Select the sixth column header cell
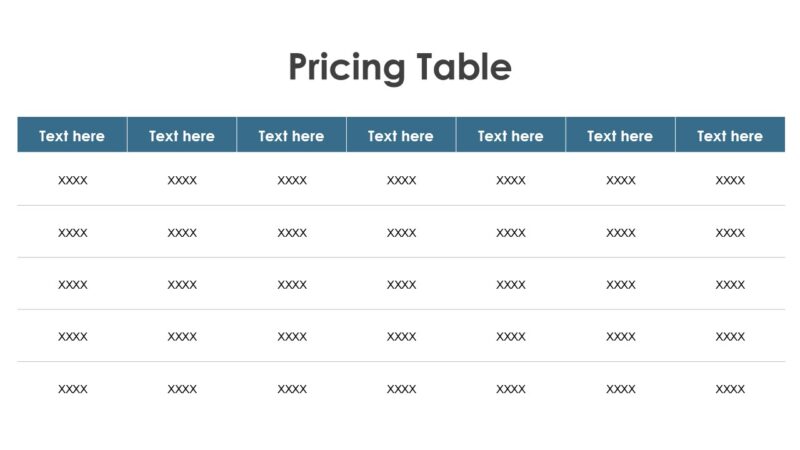Image resolution: width=800 pixels, height=450 pixels. coord(620,136)
